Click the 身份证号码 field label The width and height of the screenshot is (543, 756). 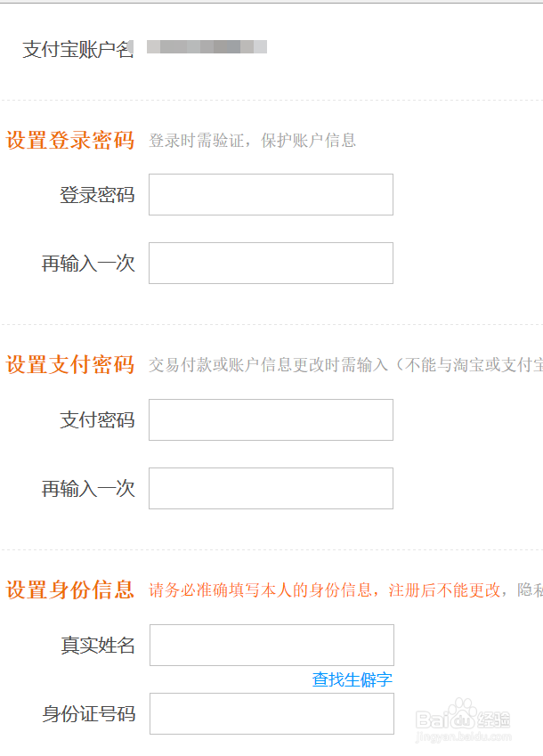(x=89, y=714)
